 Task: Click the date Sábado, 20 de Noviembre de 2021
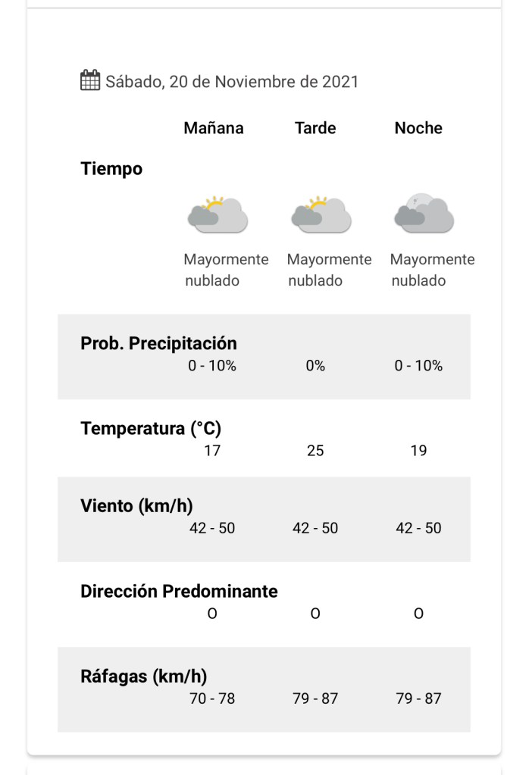click(x=231, y=82)
